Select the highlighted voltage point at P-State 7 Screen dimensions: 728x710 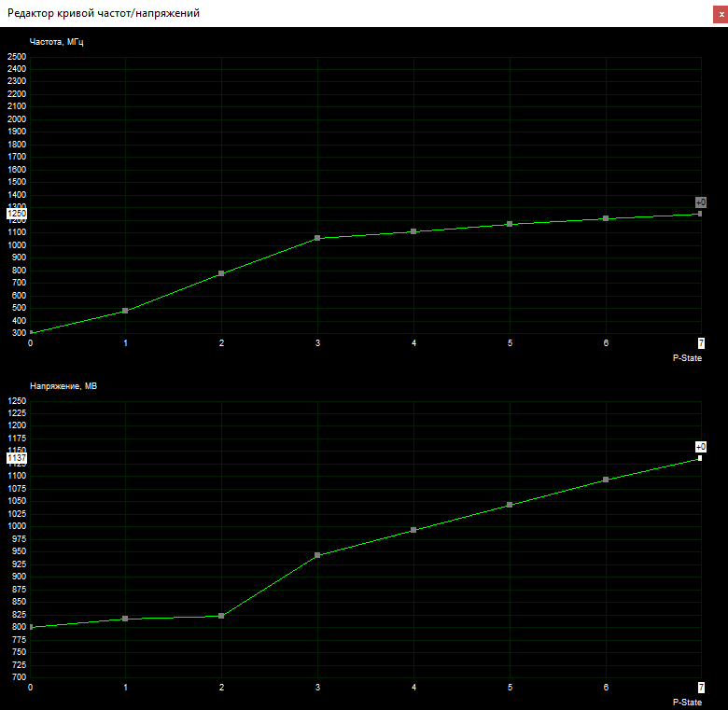(x=700, y=458)
